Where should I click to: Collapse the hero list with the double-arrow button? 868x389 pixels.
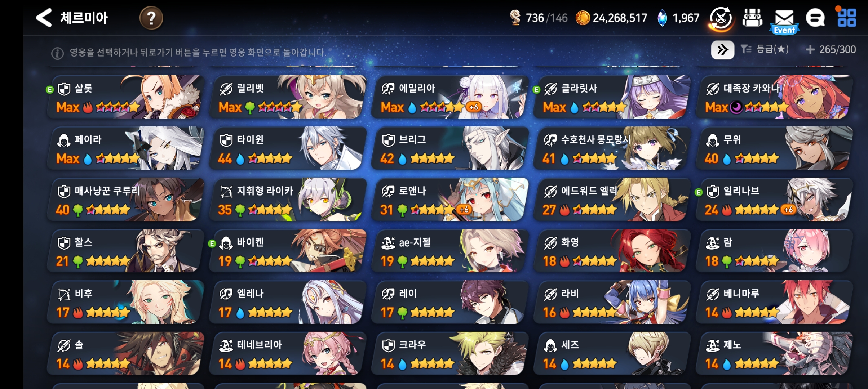click(722, 50)
